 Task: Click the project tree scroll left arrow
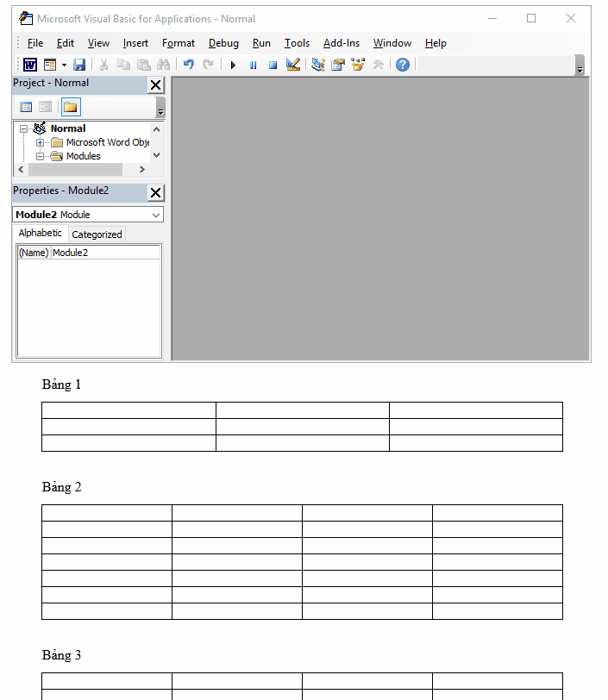pyautogui.click(x=21, y=170)
